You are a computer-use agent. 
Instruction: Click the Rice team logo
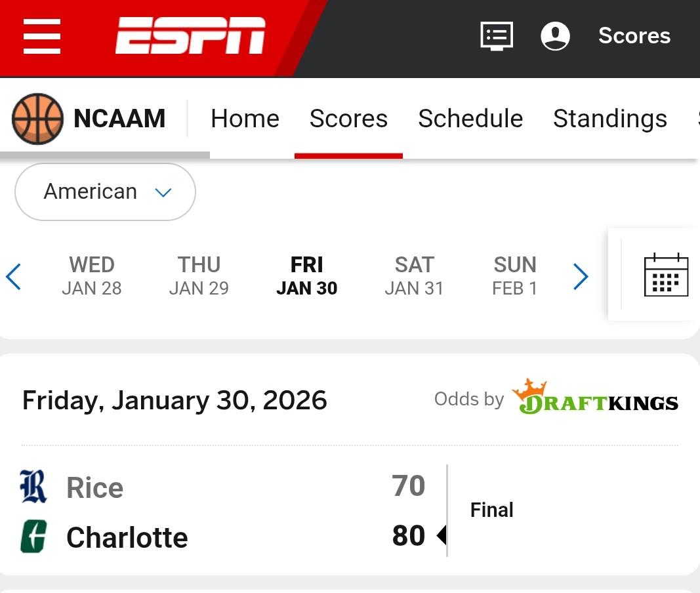(x=33, y=487)
